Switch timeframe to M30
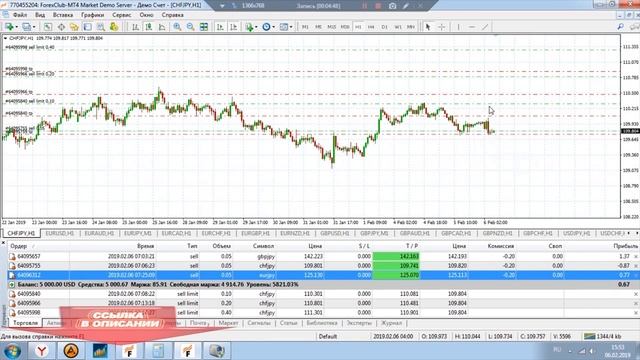Image resolution: width=640 pixels, height=360 pixels. 345,27
